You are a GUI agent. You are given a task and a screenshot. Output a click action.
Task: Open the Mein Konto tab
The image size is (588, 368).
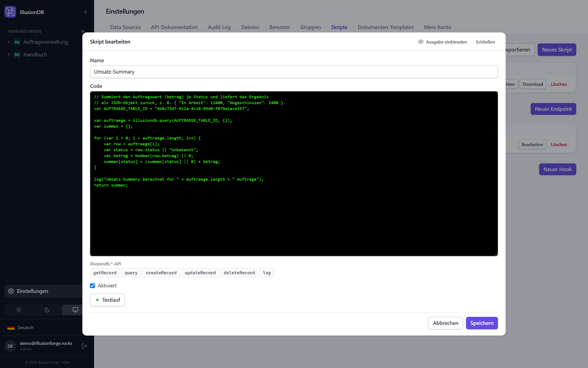coord(438,27)
